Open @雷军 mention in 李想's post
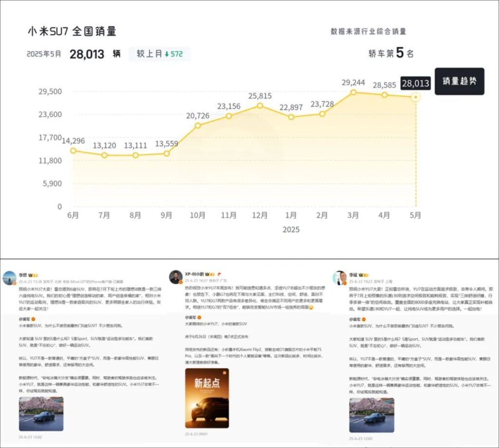The height and width of the screenshot is (448, 499). click(26, 318)
